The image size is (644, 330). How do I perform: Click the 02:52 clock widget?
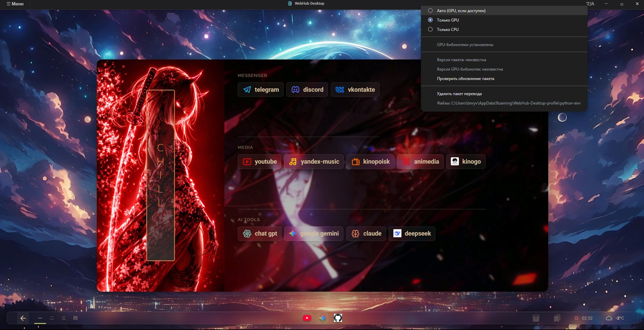click(584, 318)
